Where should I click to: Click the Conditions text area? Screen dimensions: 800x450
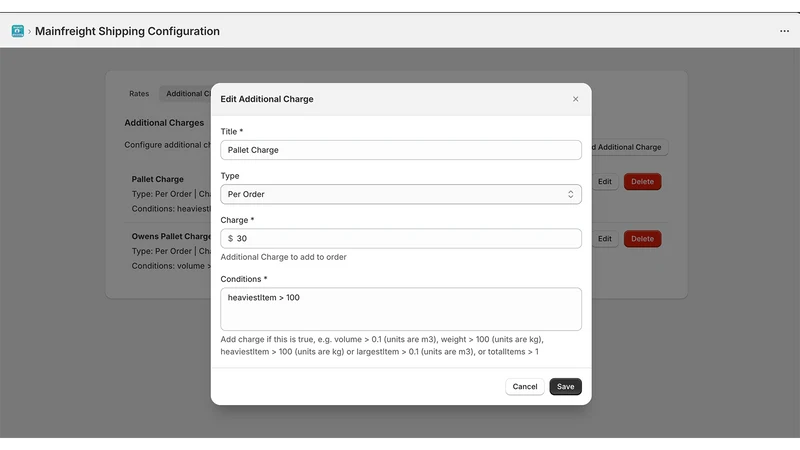point(401,309)
